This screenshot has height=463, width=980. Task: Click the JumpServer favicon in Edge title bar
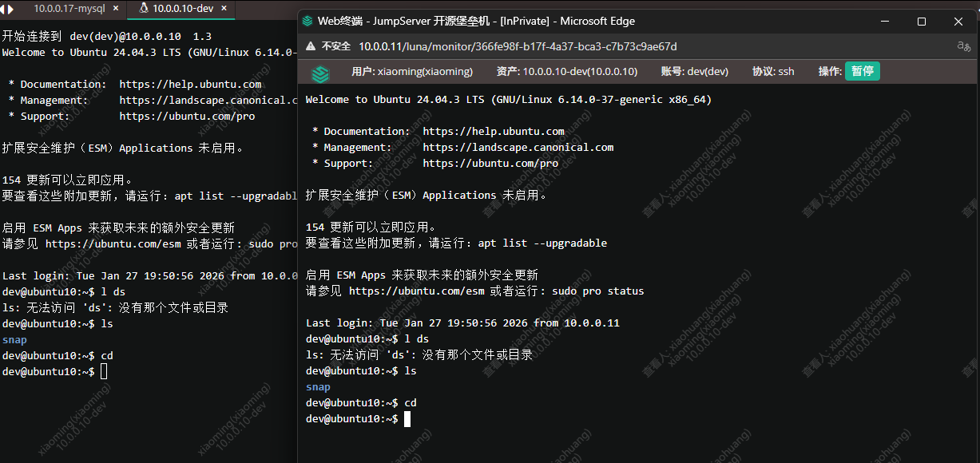[308, 22]
